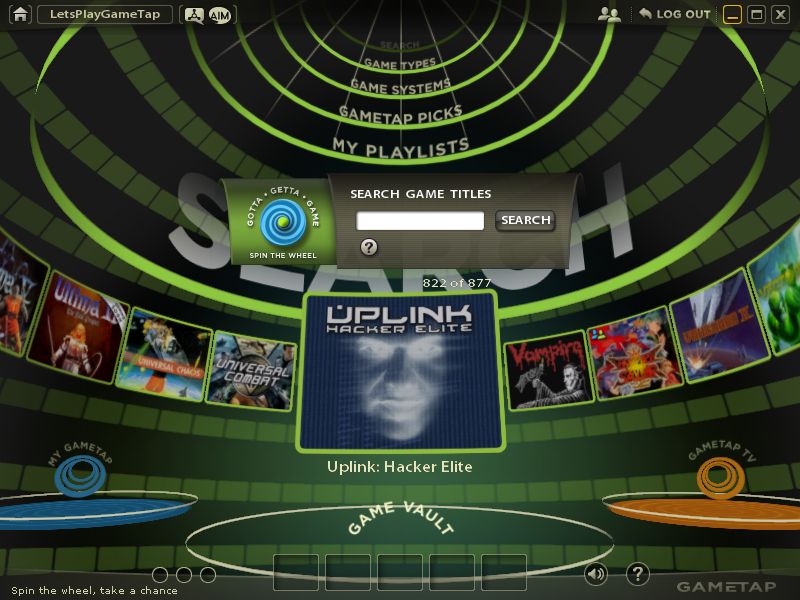Log out of GameTap
This screenshot has width=800, height=600.
coord(674,14)
